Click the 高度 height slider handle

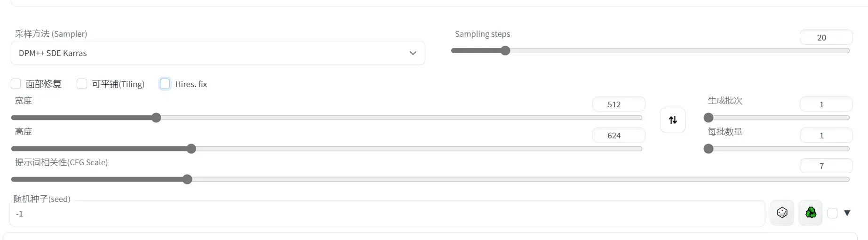[x=191, y=149]
